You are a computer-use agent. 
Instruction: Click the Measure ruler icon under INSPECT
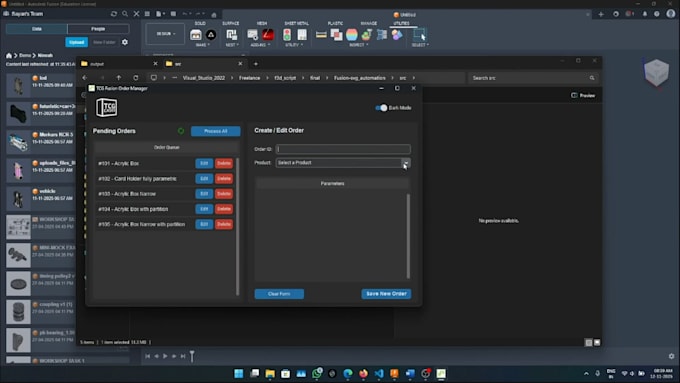[x=321, y=35]
